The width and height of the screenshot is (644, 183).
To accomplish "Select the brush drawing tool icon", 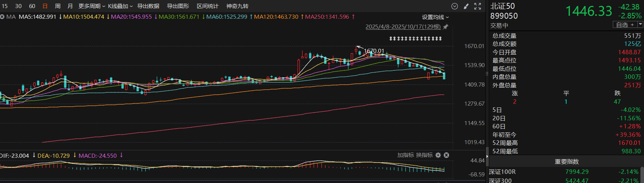I will pos(466,6).
